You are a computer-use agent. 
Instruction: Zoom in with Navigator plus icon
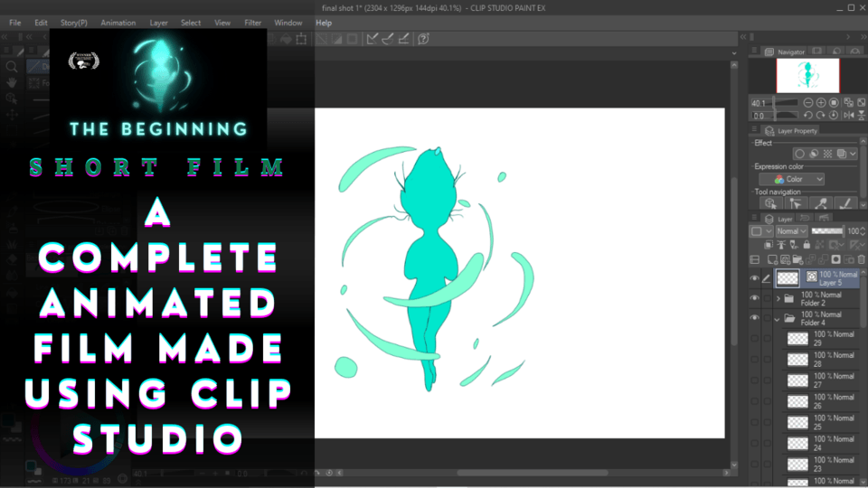821,103
